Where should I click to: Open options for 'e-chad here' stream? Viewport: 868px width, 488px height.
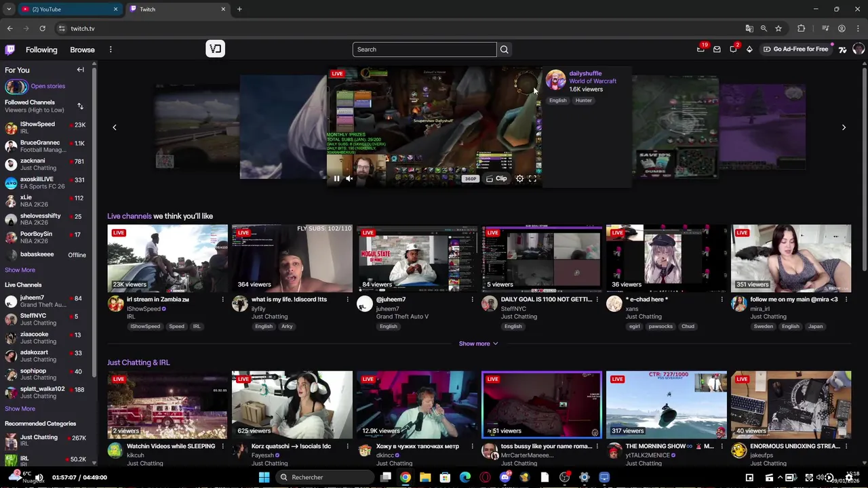tap(722, 300)
